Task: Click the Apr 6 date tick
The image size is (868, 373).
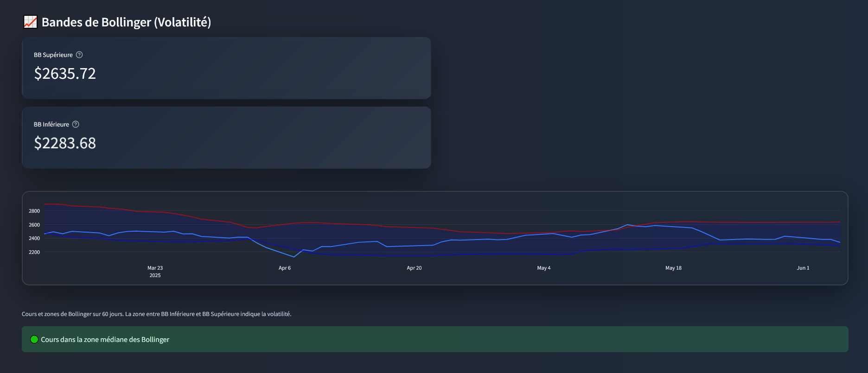Action: (285, 268)
